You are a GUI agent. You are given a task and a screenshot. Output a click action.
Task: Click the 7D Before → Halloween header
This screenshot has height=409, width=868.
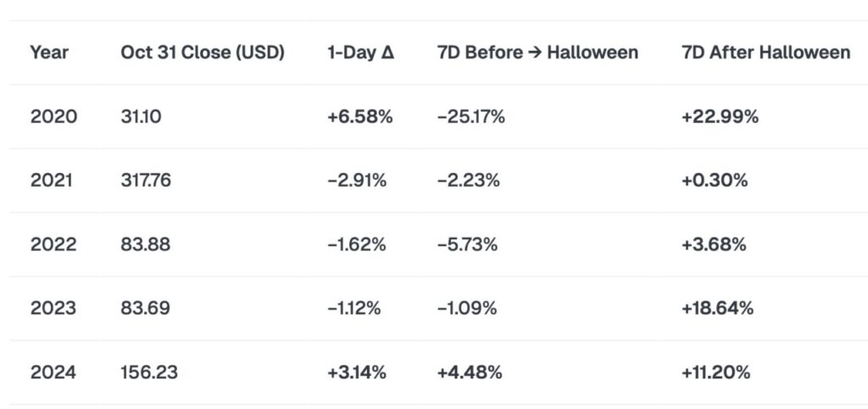[x=537, y=53]
